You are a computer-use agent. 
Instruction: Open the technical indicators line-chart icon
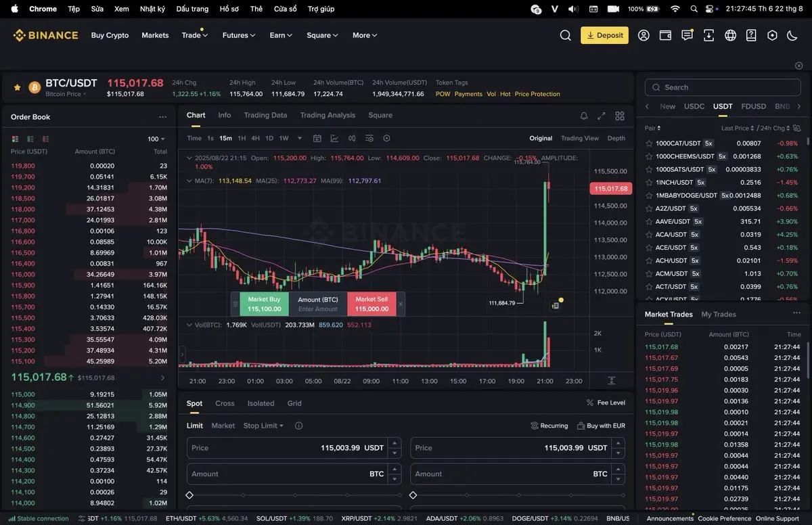[334, 138]
